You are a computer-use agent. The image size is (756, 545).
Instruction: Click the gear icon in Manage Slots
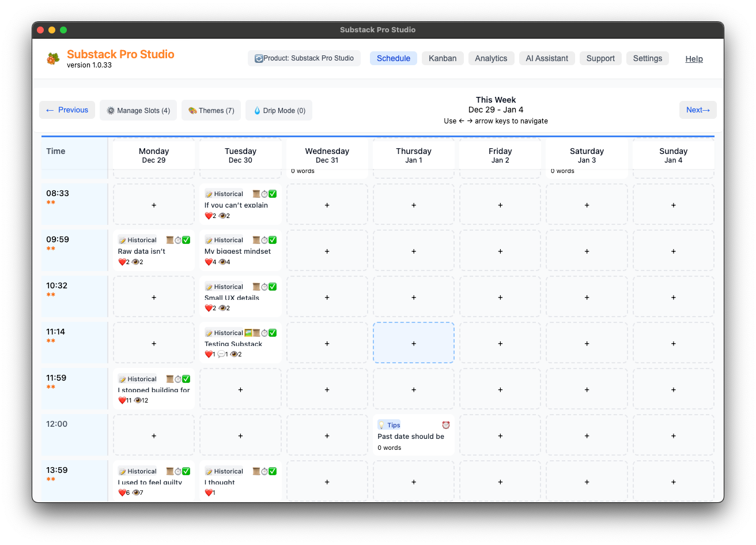[111, 111]
